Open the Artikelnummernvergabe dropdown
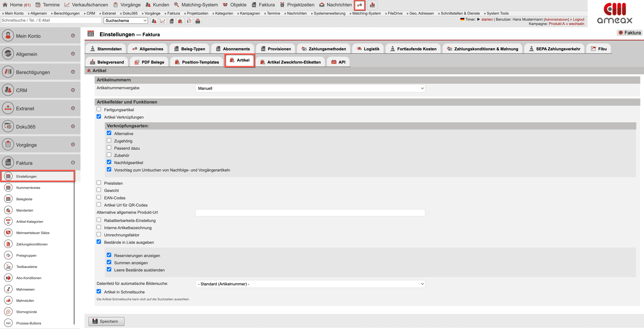 click(x=310, y=88)
